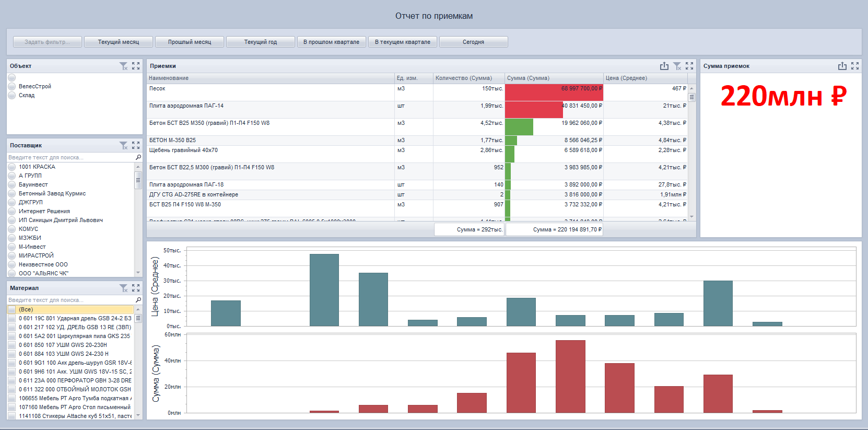
Task: Sort by Сумма (Сумма) column header
Action: 554,78
